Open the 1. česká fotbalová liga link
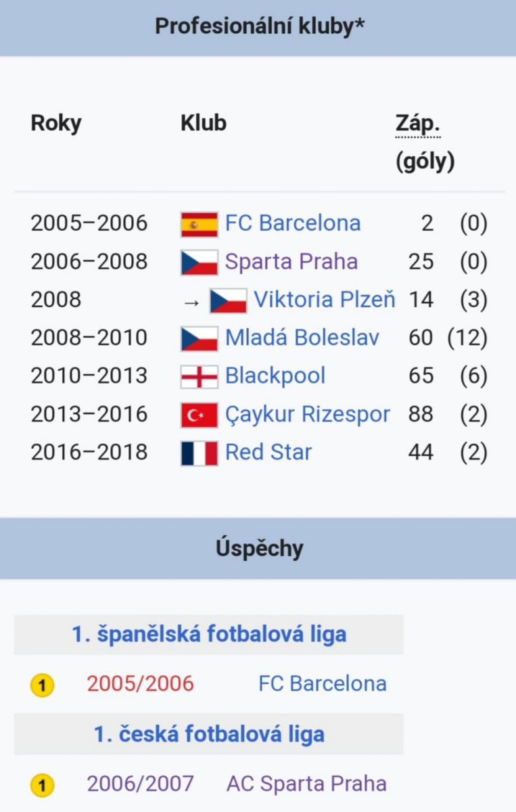Image resolution: width=516 pixels, height=812 pixels. (209, 734)
